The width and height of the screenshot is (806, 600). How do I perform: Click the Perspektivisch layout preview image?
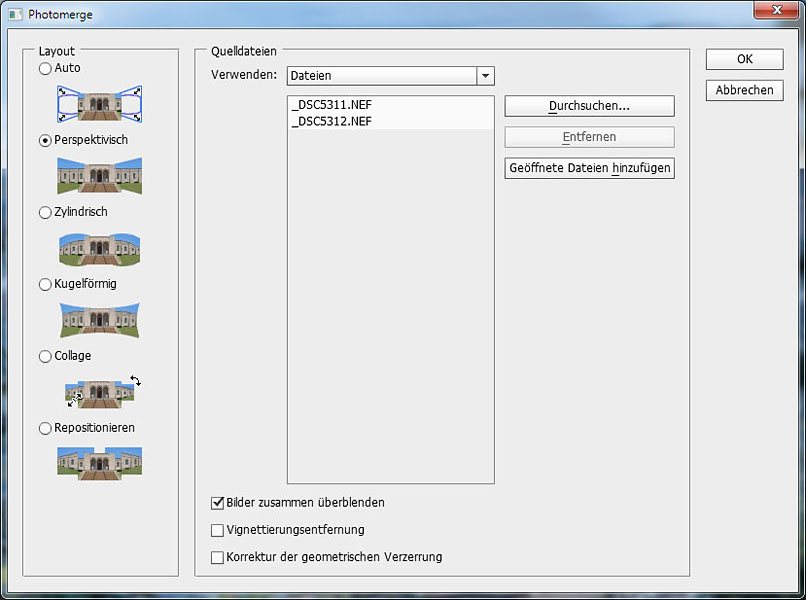tap(99, 176)
